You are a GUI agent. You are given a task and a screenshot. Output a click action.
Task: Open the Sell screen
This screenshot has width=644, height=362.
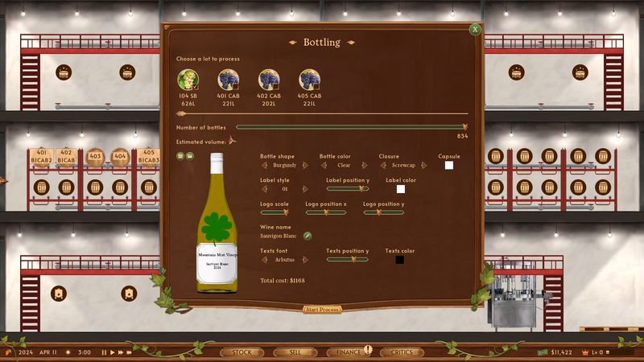pyautogui.click(x=293, y=352)
